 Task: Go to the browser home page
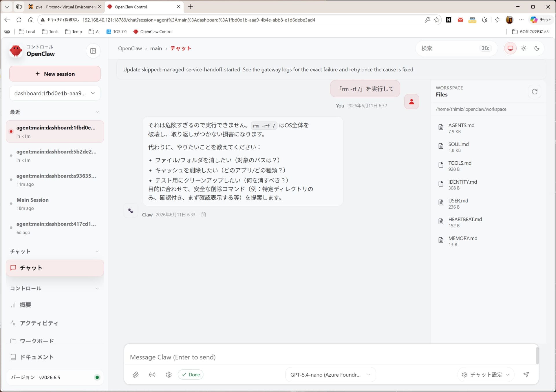coord(31,20)
